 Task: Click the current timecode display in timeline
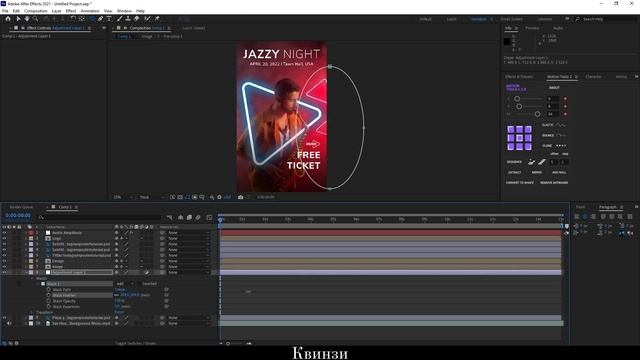[18, 216]
